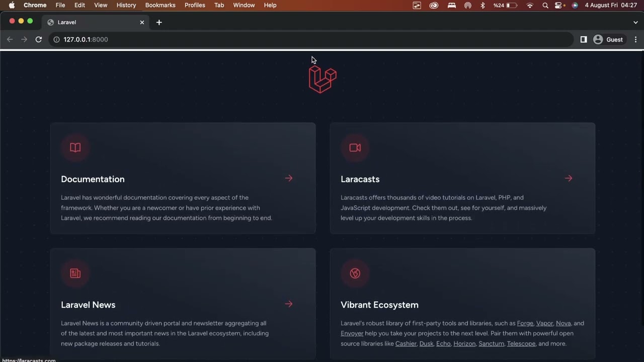Select the Laravel browser tab
The width and height of the screenshot is (644, 362).
96,22
